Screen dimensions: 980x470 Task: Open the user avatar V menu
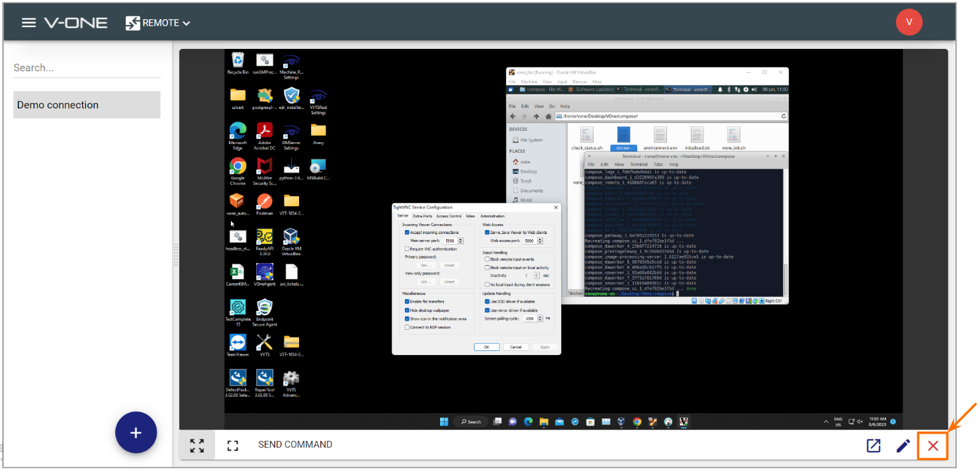pyautogui.click(x=909, y=22)
